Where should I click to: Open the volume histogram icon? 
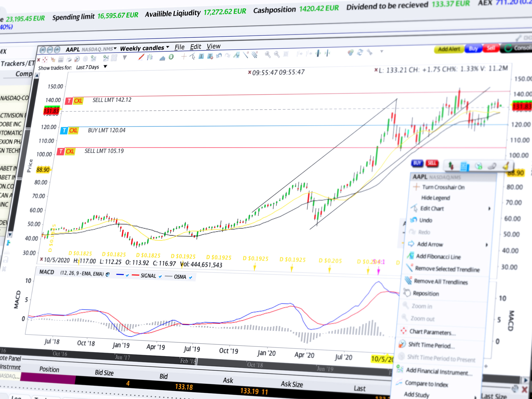click(x=162, y=58)
